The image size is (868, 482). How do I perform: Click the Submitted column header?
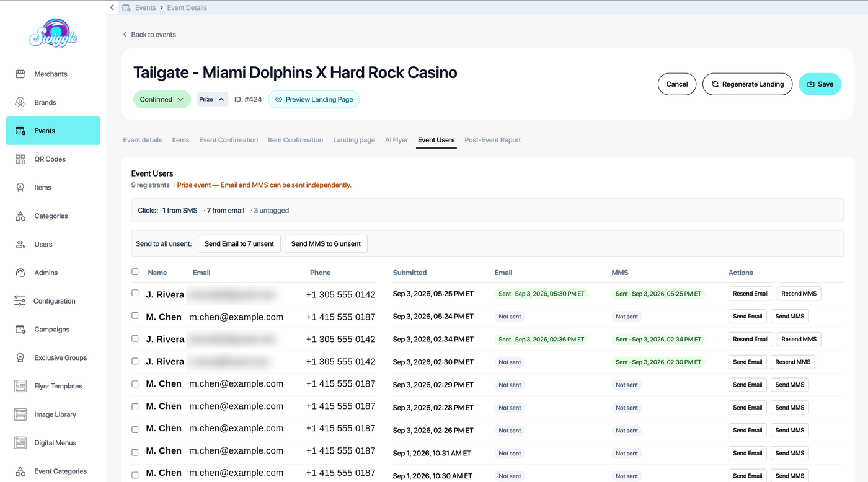410,273
